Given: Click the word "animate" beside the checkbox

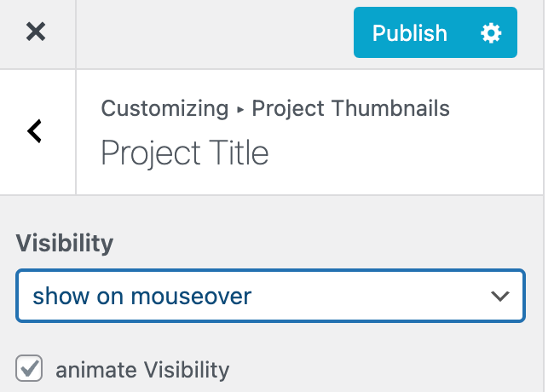Looking at the screenshot, I should pos(95,370).
